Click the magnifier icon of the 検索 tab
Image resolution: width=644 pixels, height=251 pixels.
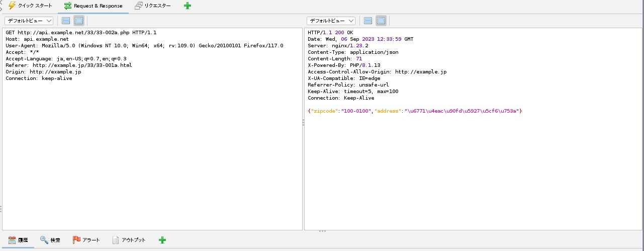(44, 240)
